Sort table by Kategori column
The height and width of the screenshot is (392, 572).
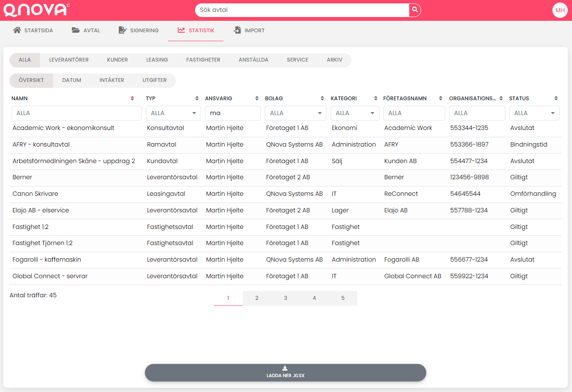[x=376, y=98]
